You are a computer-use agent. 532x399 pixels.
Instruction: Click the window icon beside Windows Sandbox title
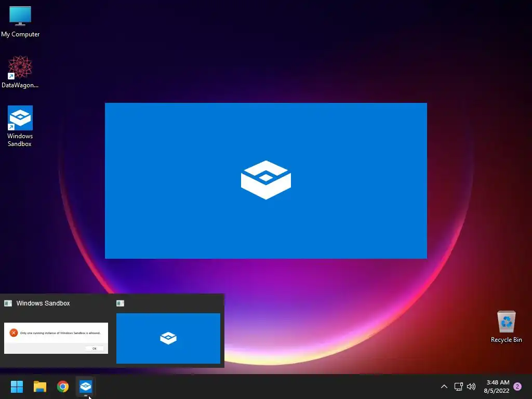(8, 303)
